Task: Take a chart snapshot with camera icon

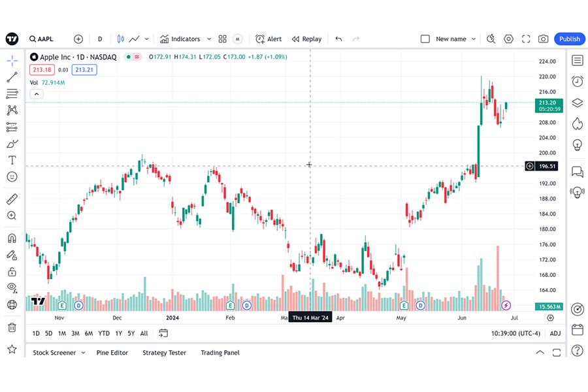Action: pyautogui.click(x=543, y=39)
